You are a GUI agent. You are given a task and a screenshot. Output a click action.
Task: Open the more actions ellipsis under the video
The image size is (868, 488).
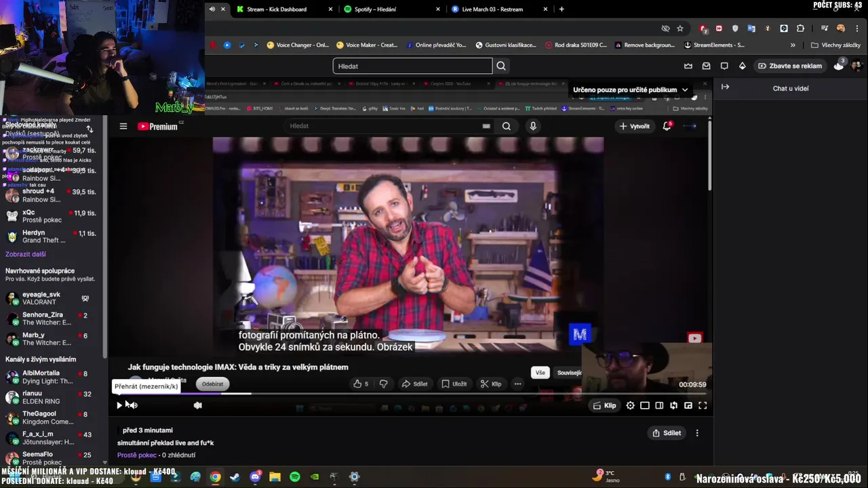tap(517, 384)
